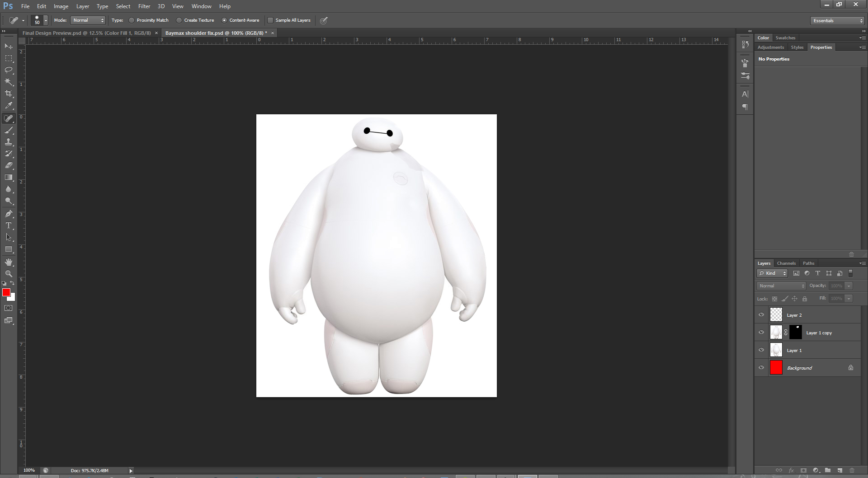Switch to the Paths tab
This screenshot has width=868, height=478.
809,263
